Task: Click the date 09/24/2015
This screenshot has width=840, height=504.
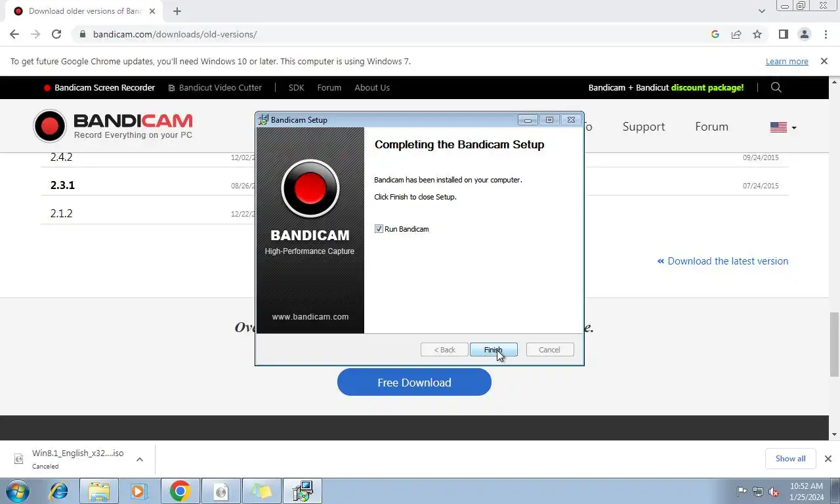Action: (x=761, y=158)
